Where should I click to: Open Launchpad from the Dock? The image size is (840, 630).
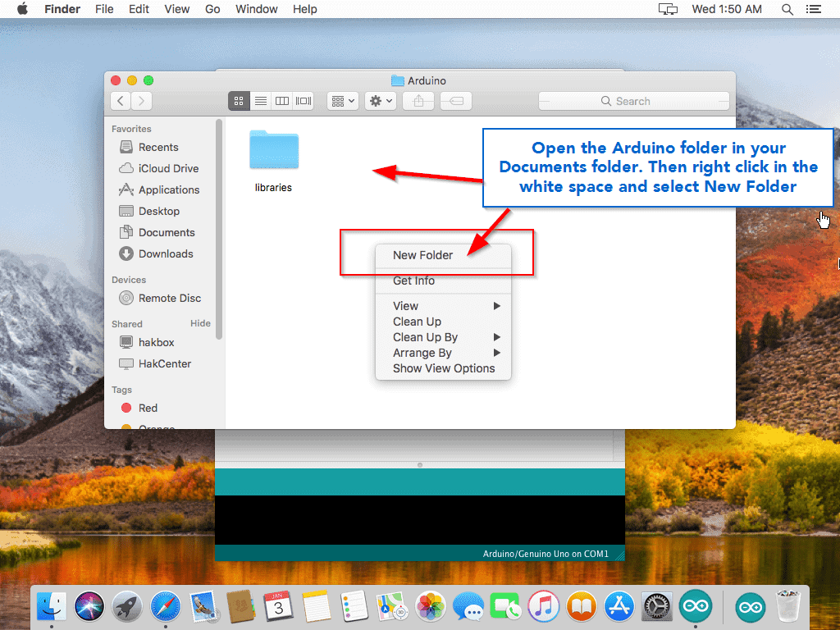pyautogui.click(x=127, y=607)
